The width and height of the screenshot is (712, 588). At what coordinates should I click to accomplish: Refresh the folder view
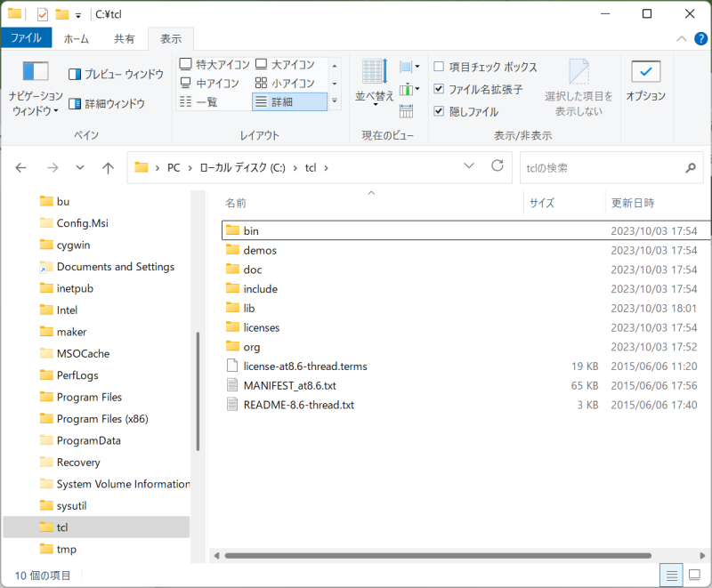498,166
